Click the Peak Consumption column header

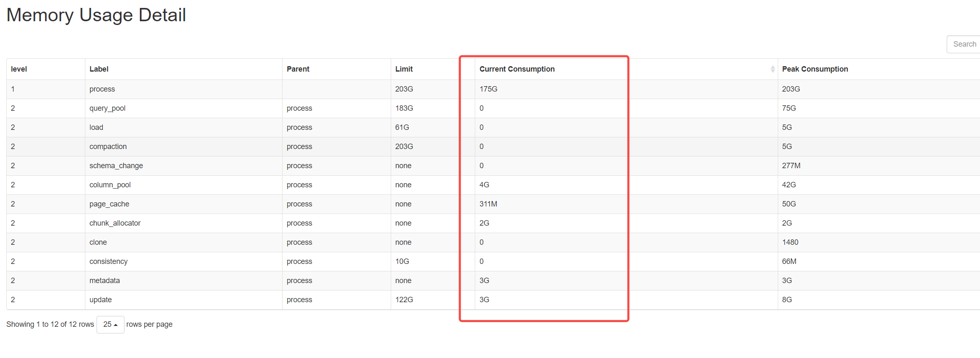point(815,69)
